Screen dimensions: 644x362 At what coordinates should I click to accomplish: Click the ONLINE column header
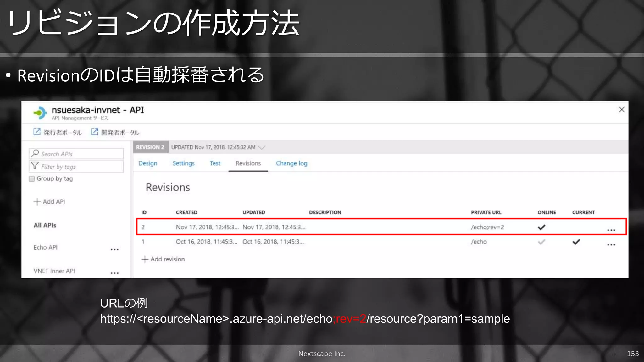547,212
